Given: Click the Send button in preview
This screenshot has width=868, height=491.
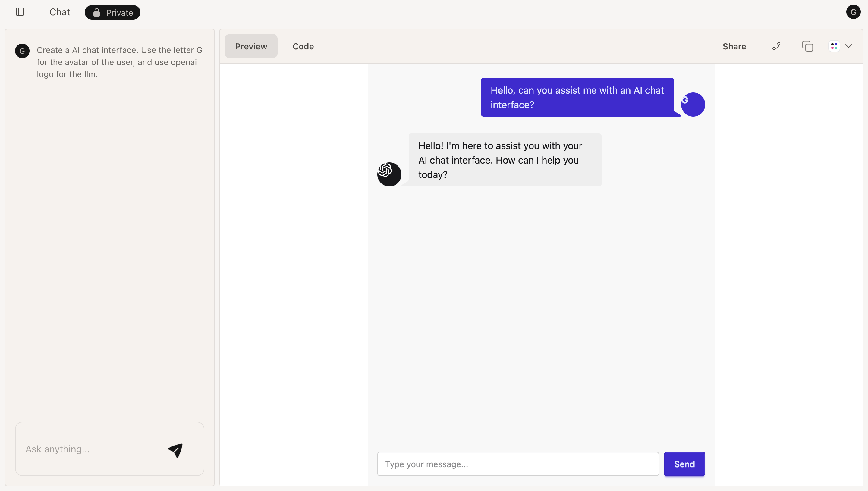Looking at the screenshot, I should click(x=684, y=464).
